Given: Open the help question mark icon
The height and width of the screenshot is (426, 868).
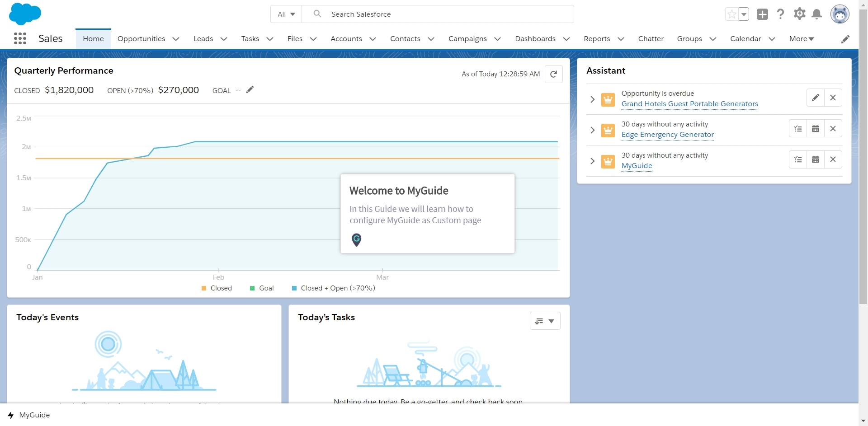Looking at the screenshot, I should [x=780, y=14].
